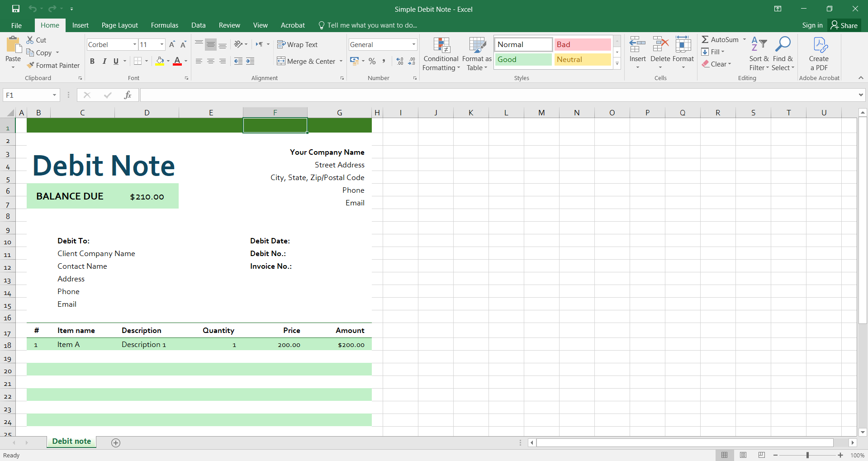
Task: Apply the Bad cell style
Action: point(582,44)
